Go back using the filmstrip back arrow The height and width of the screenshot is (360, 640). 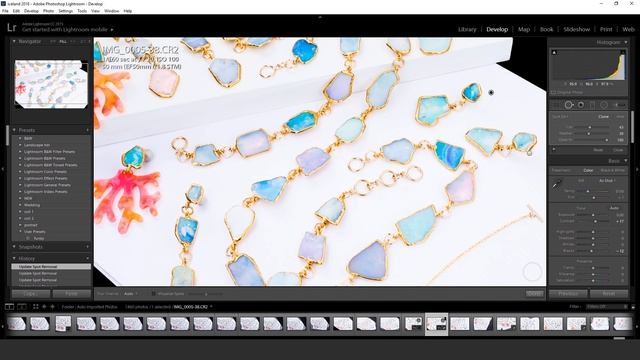point(44,307)
